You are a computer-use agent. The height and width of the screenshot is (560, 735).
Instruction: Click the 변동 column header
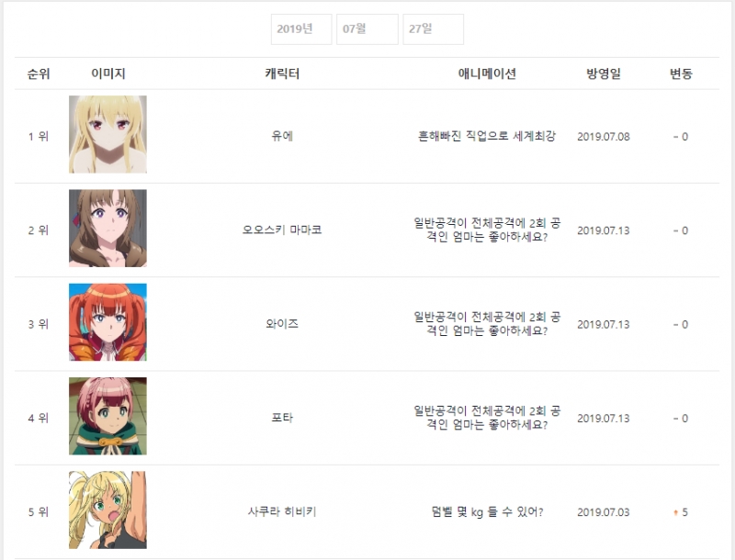point(681,73)
